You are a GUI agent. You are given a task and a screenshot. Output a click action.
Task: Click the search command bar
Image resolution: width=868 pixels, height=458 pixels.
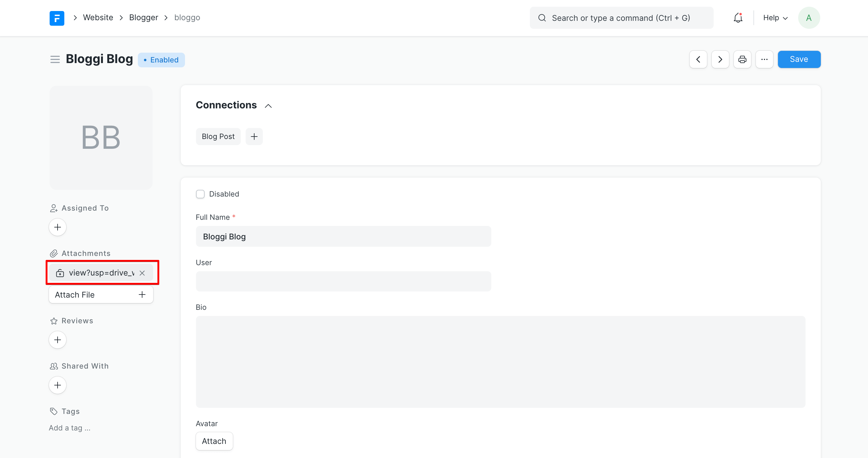(x=621, y=18)
